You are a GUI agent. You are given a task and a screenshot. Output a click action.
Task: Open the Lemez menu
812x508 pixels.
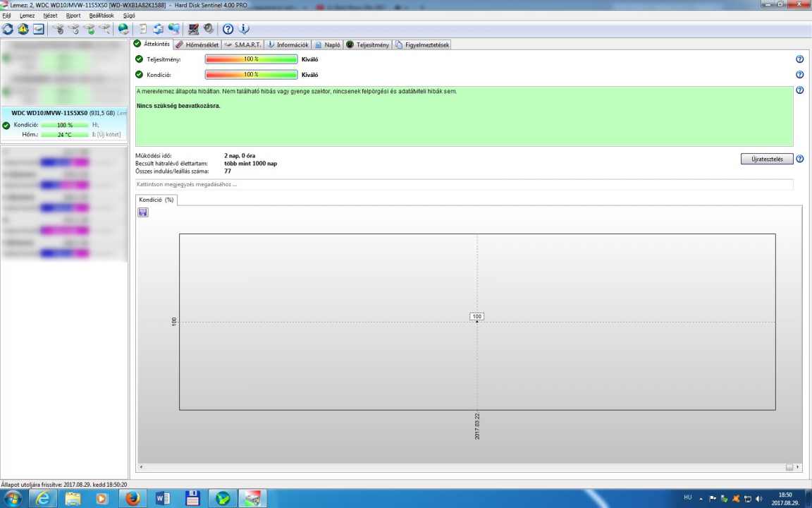point(27,16)
